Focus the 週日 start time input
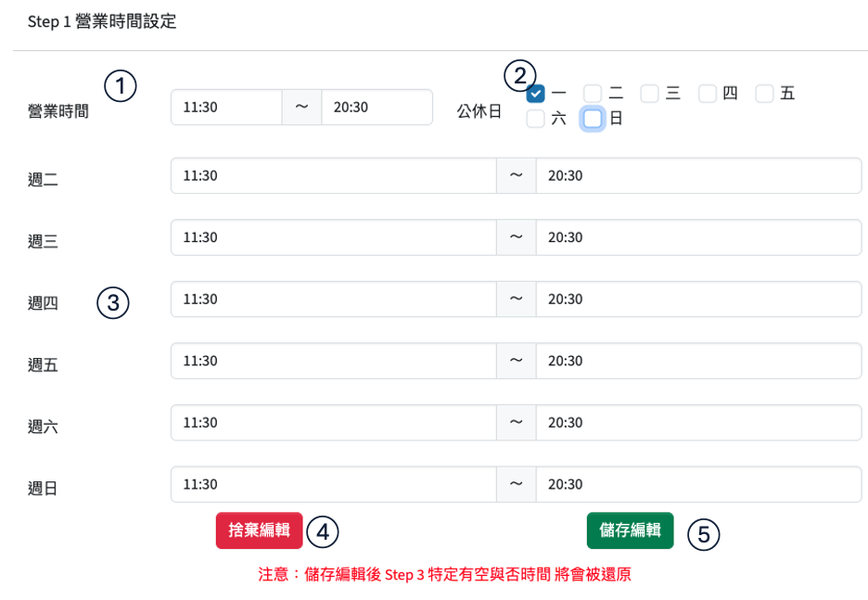The height and width of the screenshot is (600, 868). click(333, 484)
